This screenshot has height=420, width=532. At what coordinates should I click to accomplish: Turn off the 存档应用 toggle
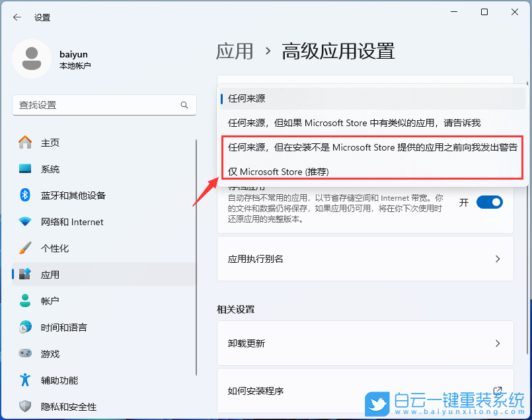coord(489,203)
